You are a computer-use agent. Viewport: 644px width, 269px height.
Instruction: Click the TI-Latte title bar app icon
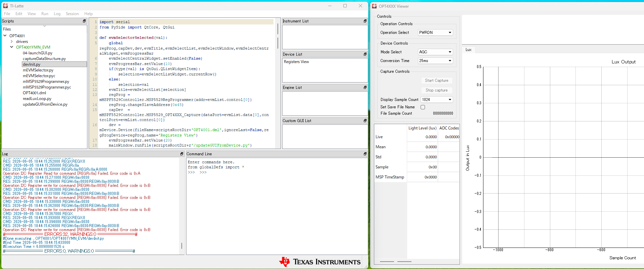pos(5,6)
